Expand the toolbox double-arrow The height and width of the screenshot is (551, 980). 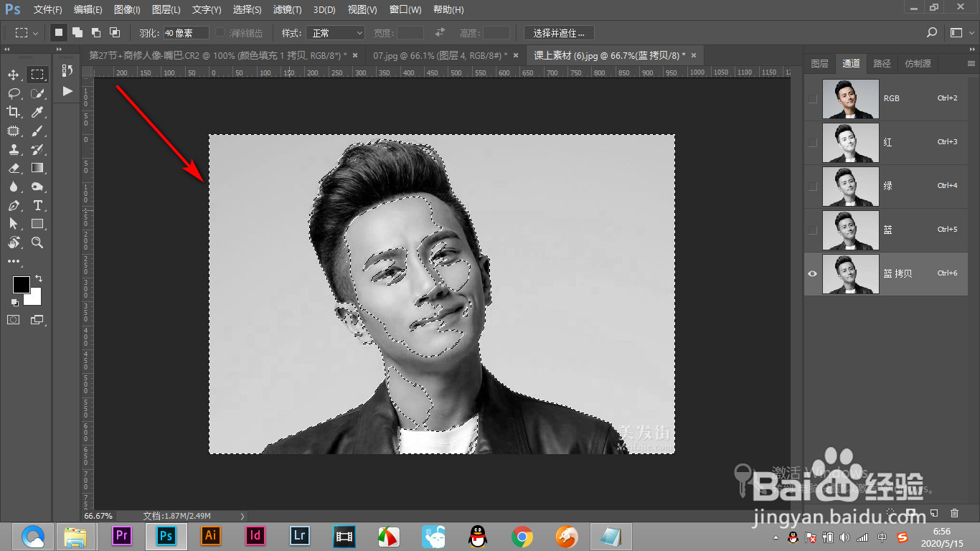coord(8,50)
